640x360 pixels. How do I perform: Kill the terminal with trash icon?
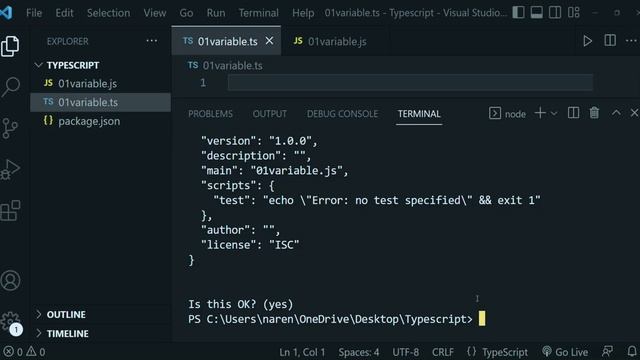point(594,113)
